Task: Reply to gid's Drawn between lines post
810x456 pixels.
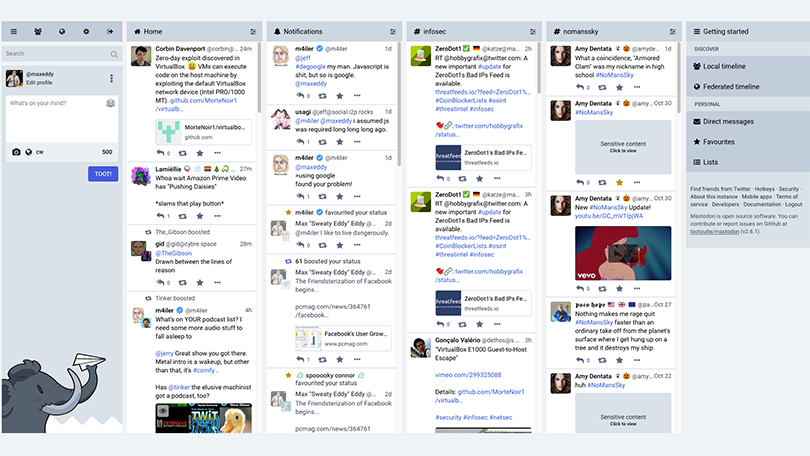Action: pos(161,282)
